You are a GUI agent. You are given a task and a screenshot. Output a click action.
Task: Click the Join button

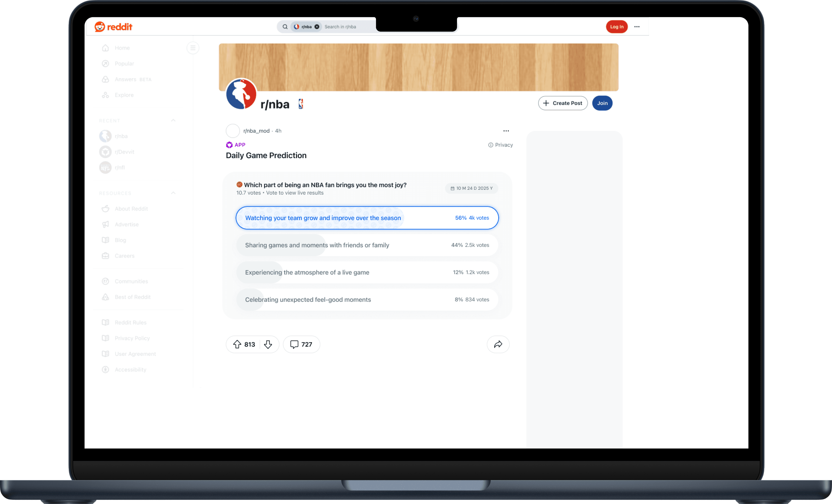602,103
